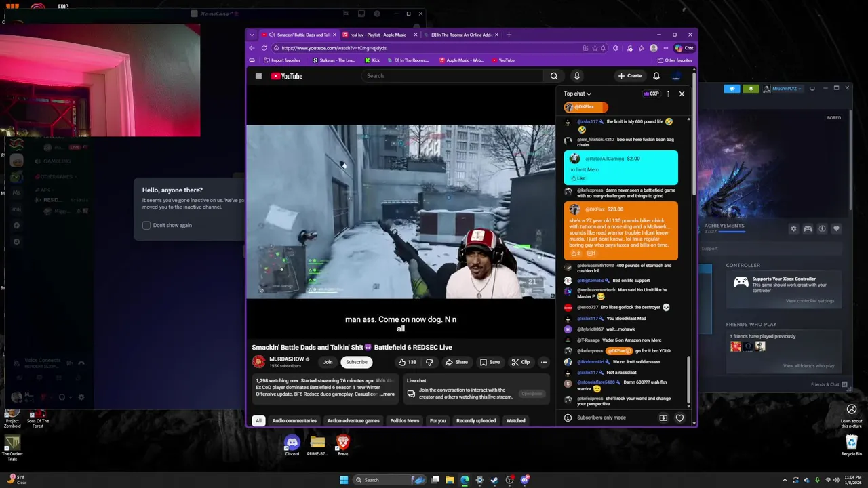Select Politics News filter chip
Image resolution: width=868 pixels, height=488 pixels.
(405, 421)
